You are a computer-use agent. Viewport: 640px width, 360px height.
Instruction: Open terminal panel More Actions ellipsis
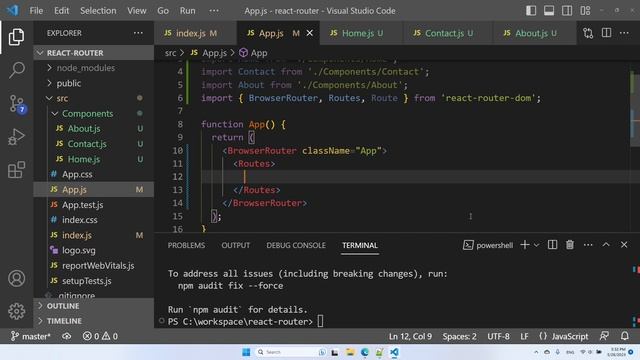coord(588,245)
